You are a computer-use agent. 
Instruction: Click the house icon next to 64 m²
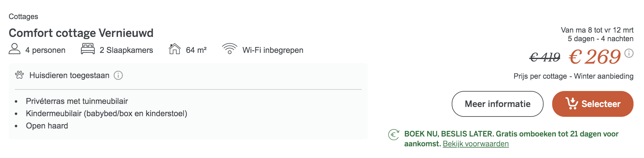pyautogui.click(x=175, y=49)
